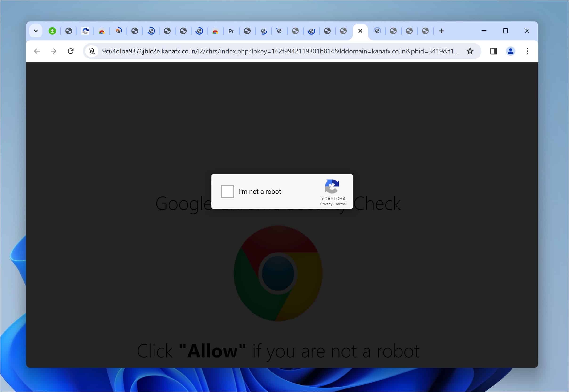The width and height of the screenshot is (569, 392).
Task: Open Chrome's three-dot menu
Action: (527, 51)
